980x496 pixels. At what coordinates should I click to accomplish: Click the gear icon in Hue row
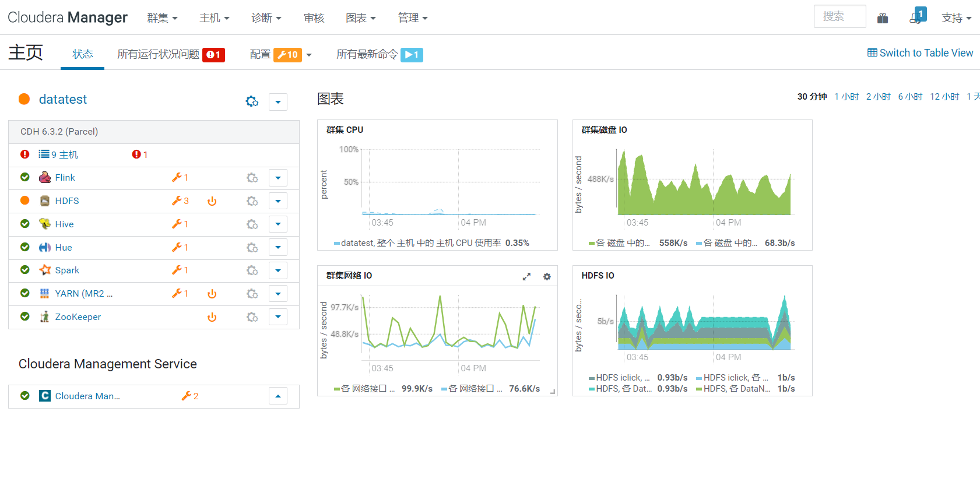tap(252, 248)
